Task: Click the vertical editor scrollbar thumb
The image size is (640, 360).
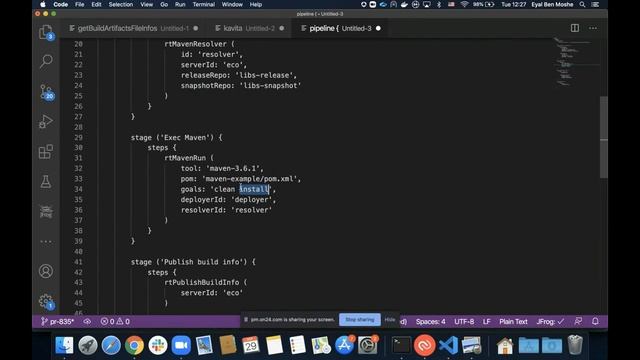Action: (x=604, y=137)
